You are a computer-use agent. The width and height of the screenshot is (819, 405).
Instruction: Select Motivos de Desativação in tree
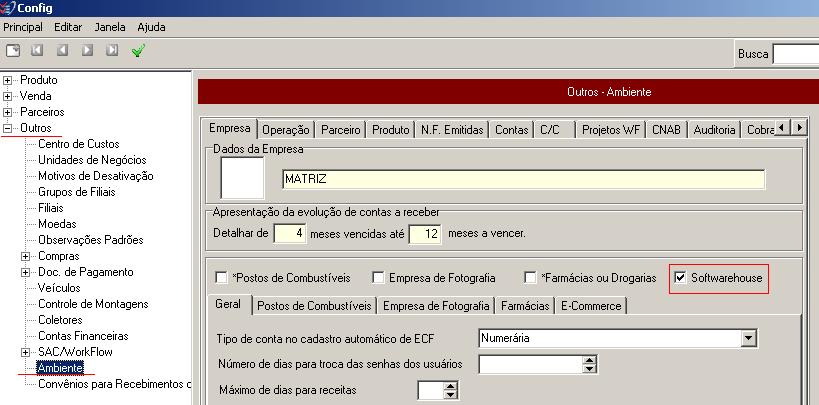[x=96, y=176]
